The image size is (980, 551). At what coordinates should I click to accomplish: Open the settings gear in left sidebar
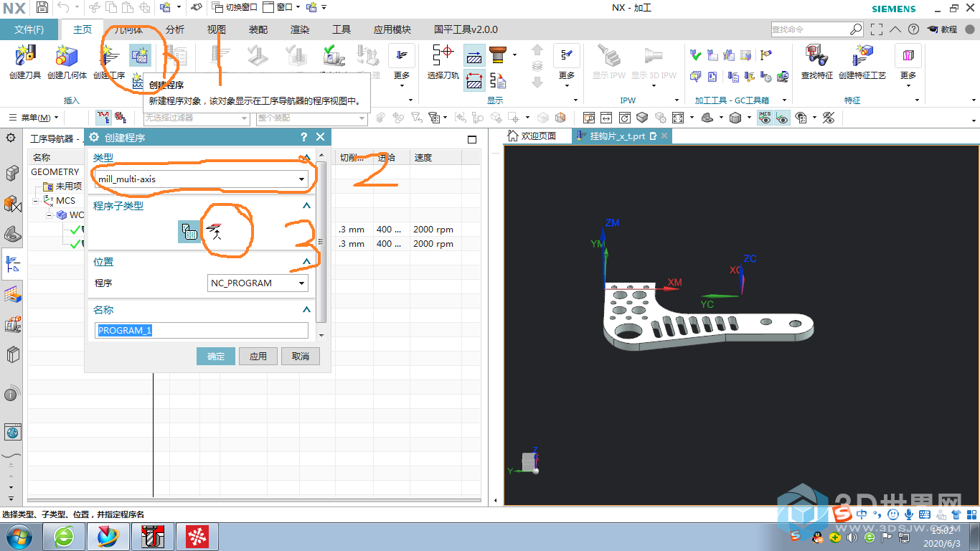coord(11,137)
